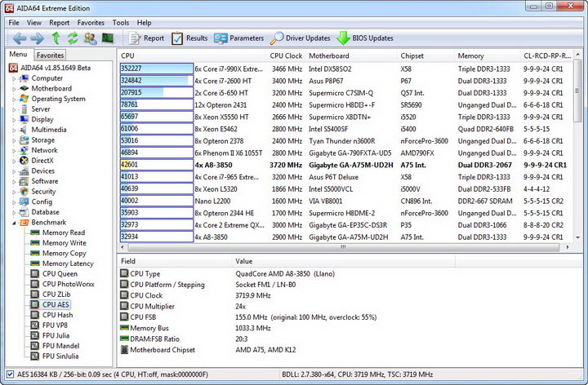Open the View menu
The width and height of the screenshot is (588, 385).
pyautogui.click(x=33, y=23)
